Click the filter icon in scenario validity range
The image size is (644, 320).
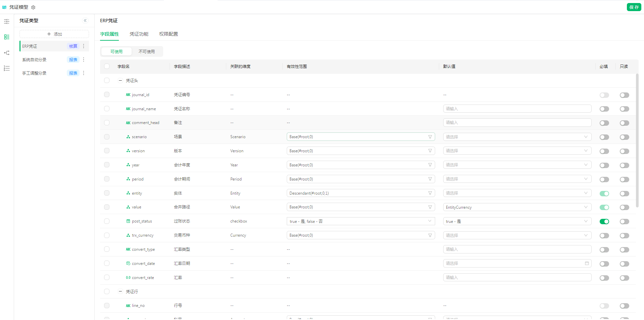tap(430, 137)
